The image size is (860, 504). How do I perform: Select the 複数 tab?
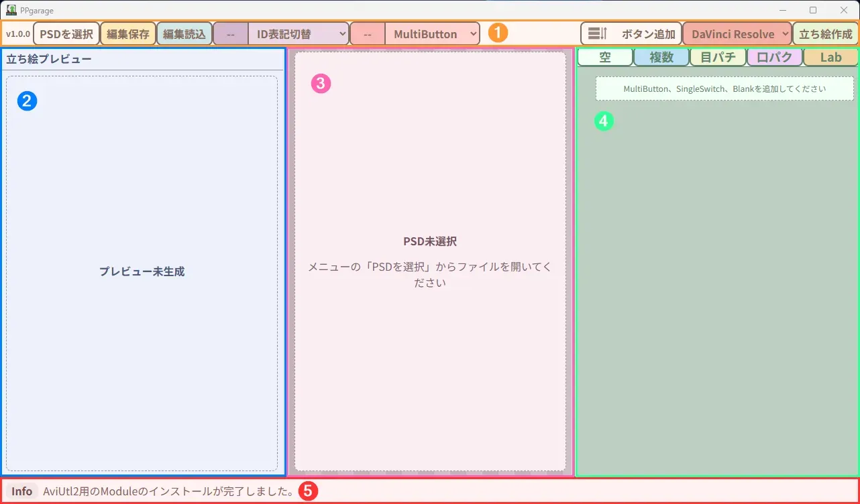[661, 57]
